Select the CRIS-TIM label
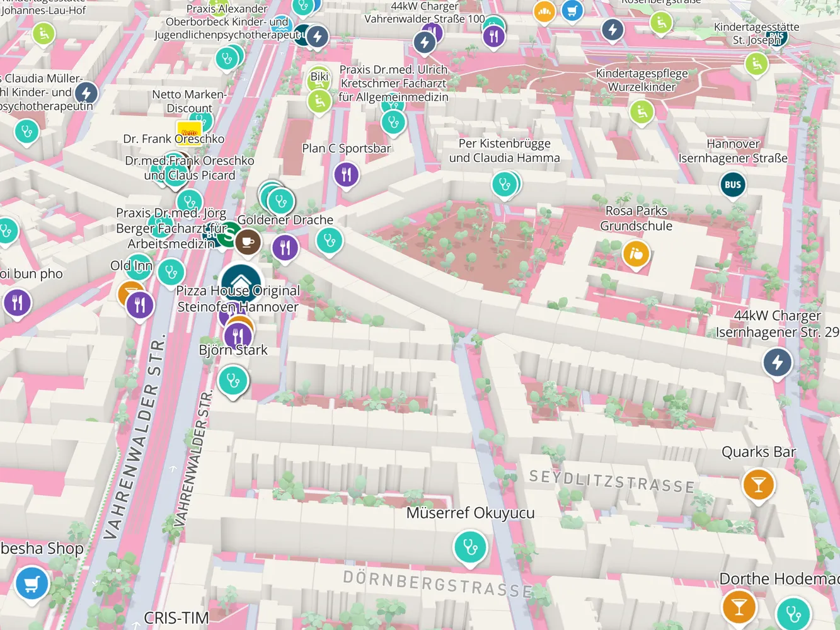840x630 pixels. (x=176, y=618)
